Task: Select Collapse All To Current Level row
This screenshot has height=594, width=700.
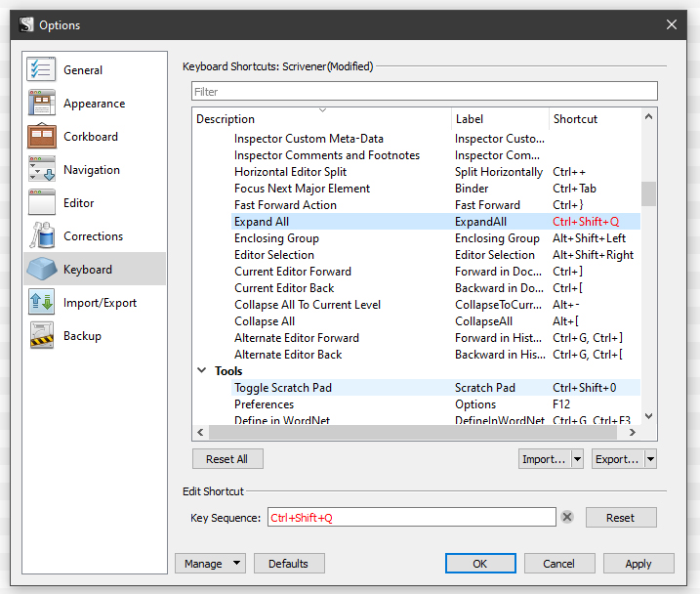Action: (x=435, y=305)
